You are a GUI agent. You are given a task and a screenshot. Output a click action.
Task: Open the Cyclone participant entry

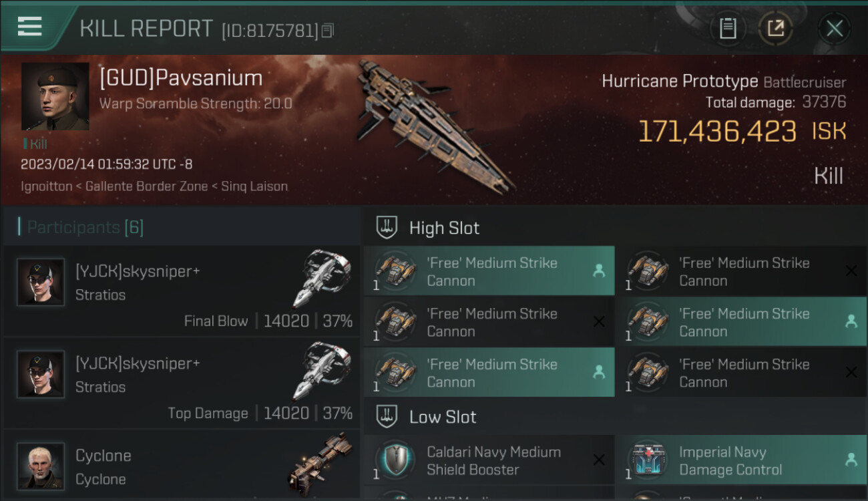(180, 466)
